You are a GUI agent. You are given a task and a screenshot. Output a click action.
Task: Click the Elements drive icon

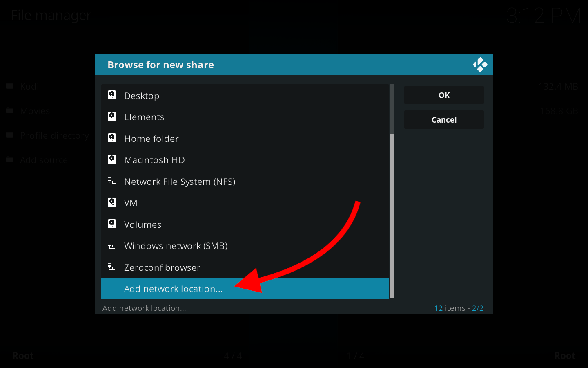pyautogui.click(x=112, y=117)
